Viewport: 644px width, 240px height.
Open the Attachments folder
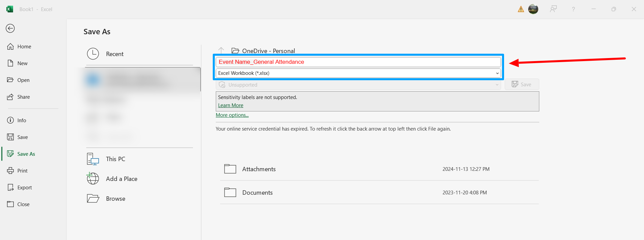[259, 169]
